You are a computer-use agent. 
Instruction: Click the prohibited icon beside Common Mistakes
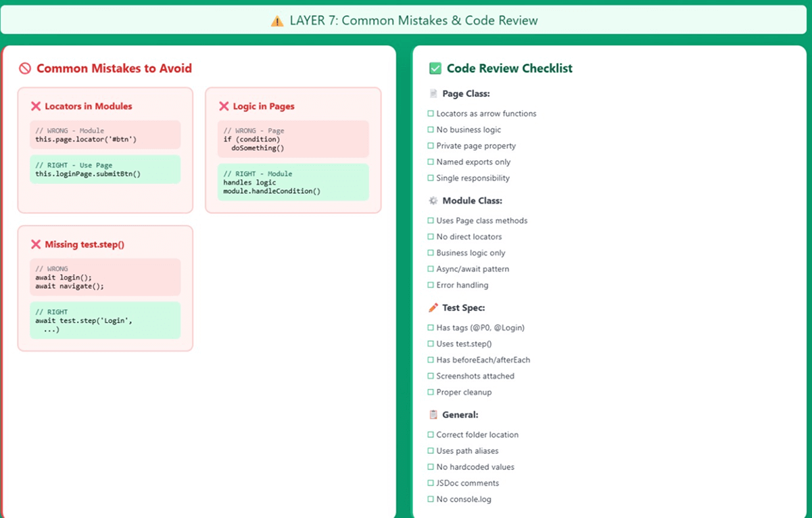pyautogui.click(x=25, y=68)
